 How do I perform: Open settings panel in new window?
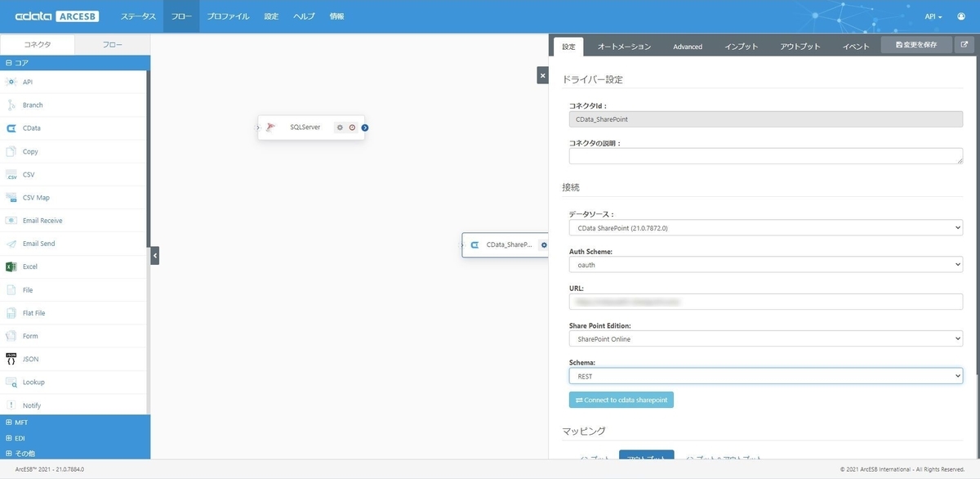(x=964, y=46)
